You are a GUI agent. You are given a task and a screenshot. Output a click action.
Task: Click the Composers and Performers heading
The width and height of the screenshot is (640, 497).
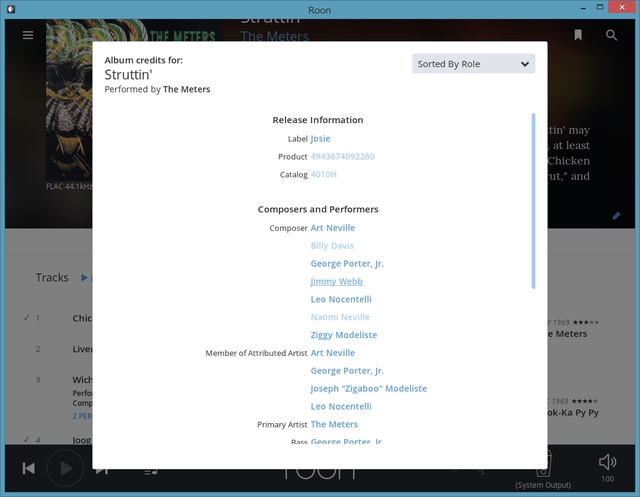click(318, 209)
